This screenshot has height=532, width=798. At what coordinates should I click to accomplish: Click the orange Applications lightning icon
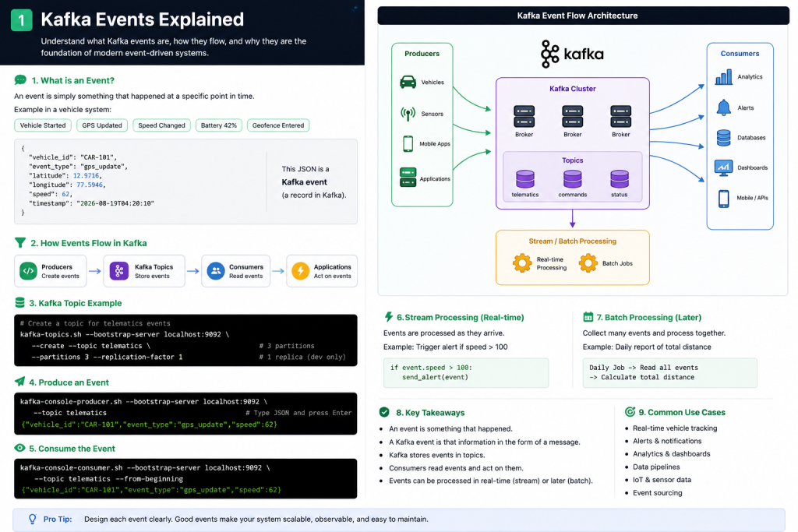(300, 271)
